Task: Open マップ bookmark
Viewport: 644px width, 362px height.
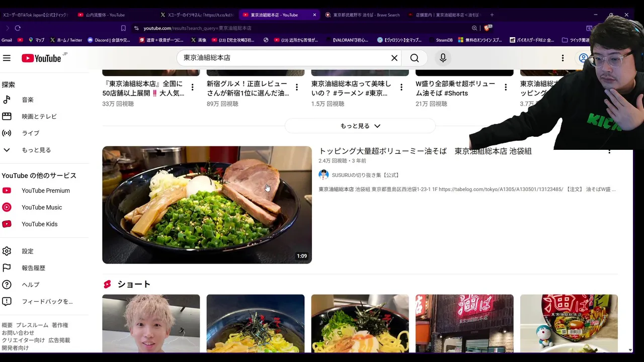Action: click(x=37, y=40)
